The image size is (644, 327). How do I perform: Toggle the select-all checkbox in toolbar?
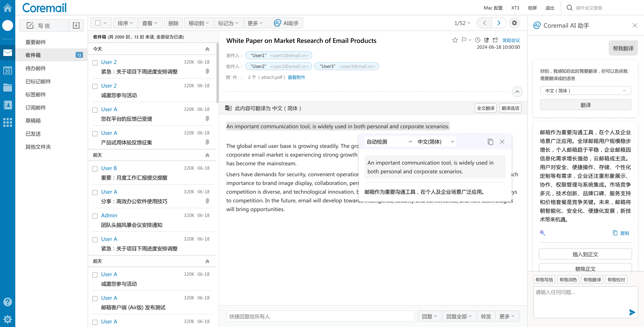point(98,23)
